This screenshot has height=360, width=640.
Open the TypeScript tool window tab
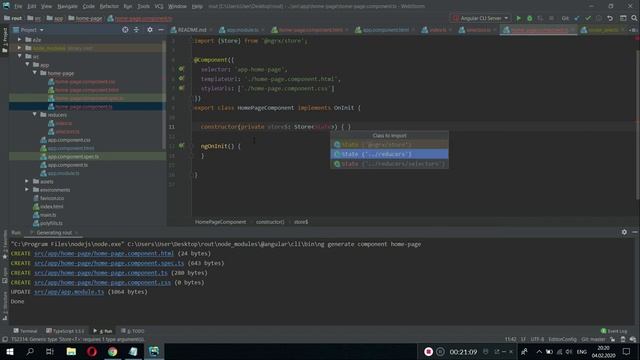click(x=65, y=331)
